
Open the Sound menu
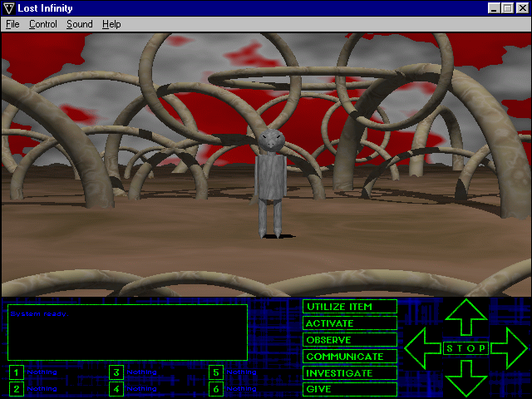click(80, 24)
